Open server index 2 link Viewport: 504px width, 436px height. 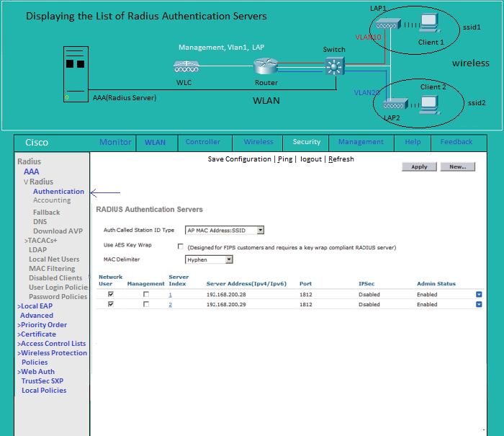click(x=171, y=305)
